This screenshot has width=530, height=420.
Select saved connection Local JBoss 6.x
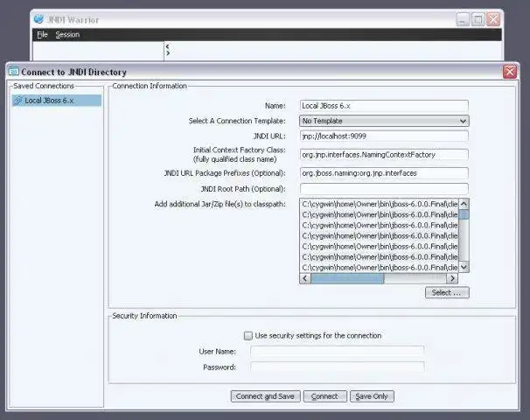pyautogui.click(x=57, y=101)
